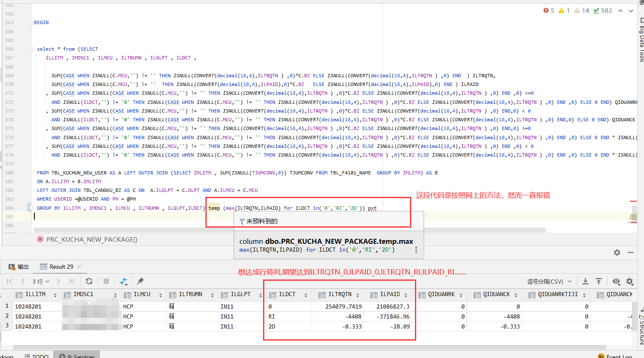The image size is (644, 358).
Task: Switch to the 输出 output tab
Action: click(x=19, y=267)
